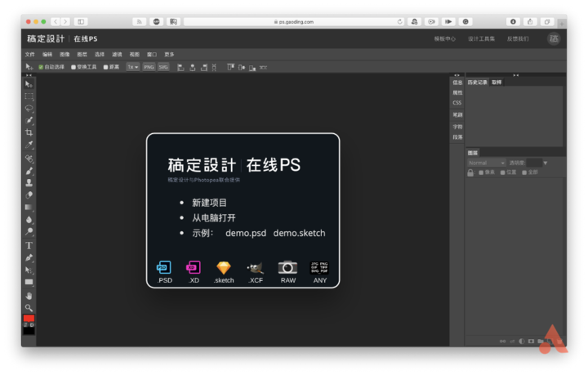Collapse the history panel column arrows
The height and width of the screenshot is (375, 588).
coord(516,75)
